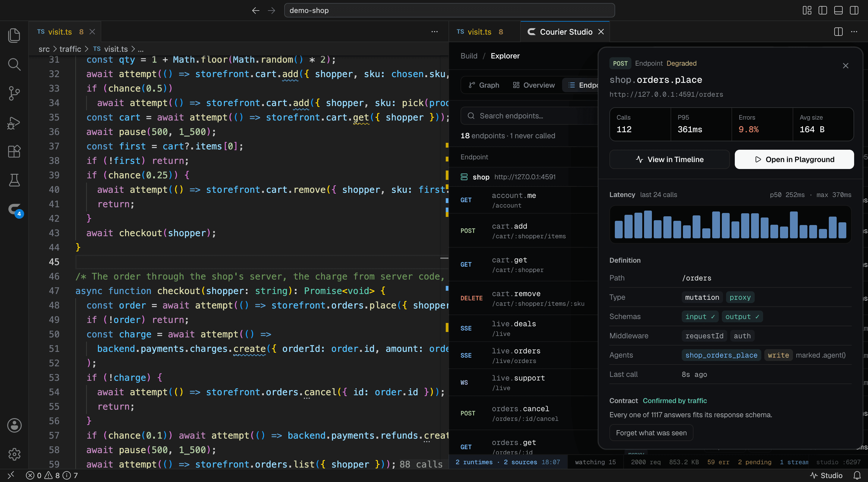
Task: Switch to Graph view tab
Action: pos(484,85)
